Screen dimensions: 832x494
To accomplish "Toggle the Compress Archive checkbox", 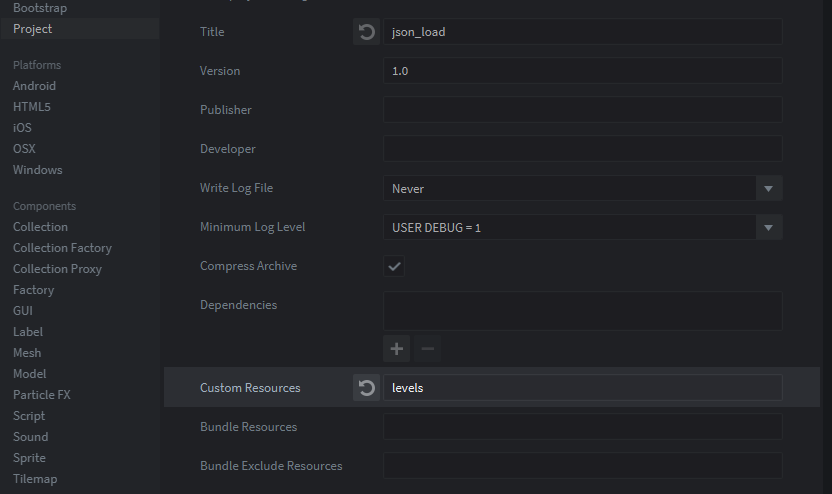I will 394,266.
